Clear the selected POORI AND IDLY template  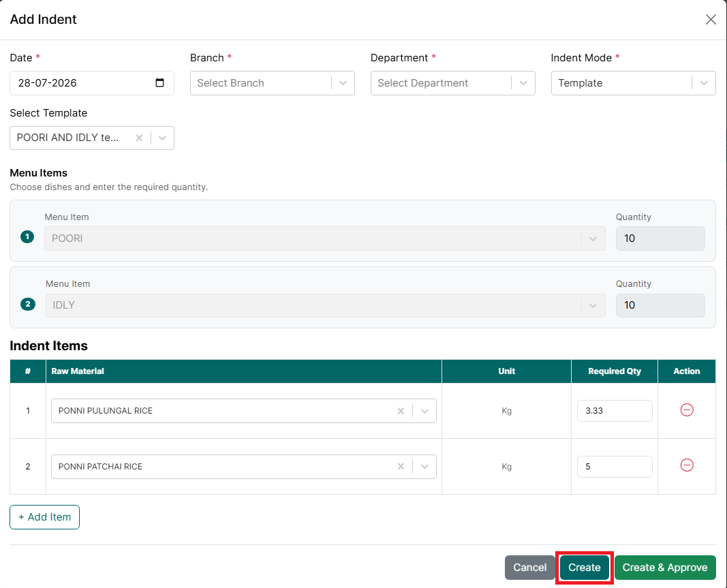(x=139, y=138)
